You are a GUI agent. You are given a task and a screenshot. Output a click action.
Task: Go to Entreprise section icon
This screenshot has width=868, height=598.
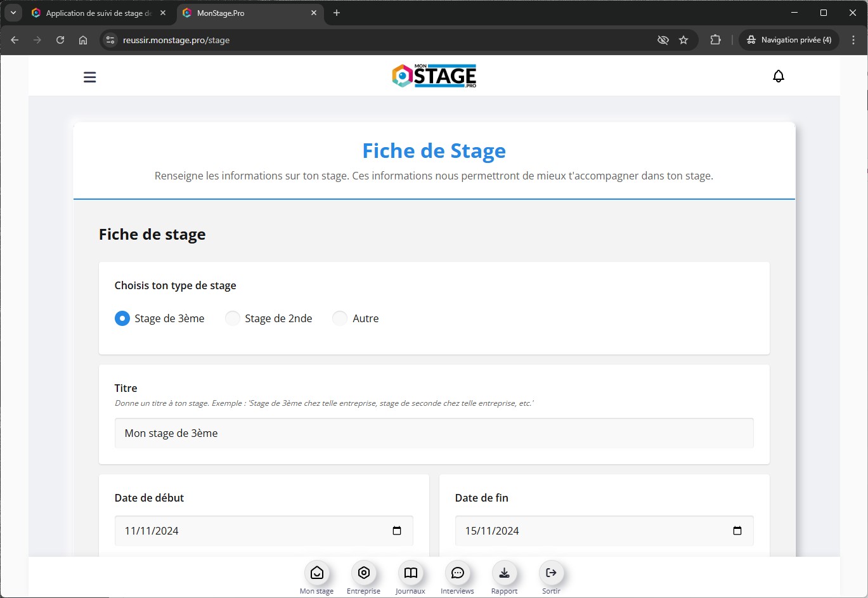[x=363, y=573]
